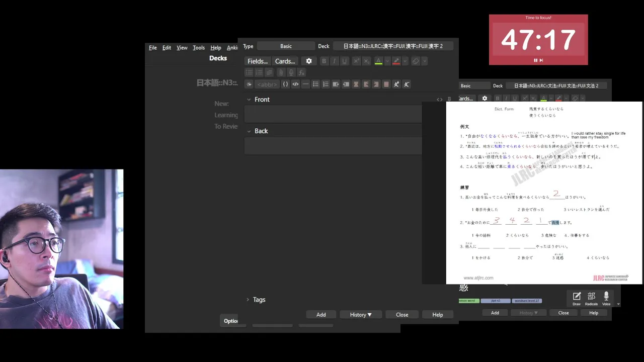644x362 pixels.
Task: Open History dropdown in front editor window
Action: [x=361, y=315]
